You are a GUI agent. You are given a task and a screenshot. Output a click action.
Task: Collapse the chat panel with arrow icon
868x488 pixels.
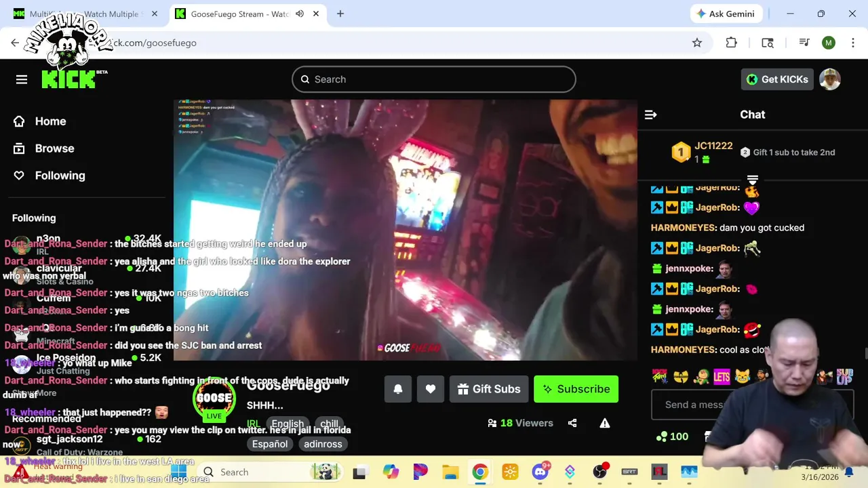click(x=650, y=115)
